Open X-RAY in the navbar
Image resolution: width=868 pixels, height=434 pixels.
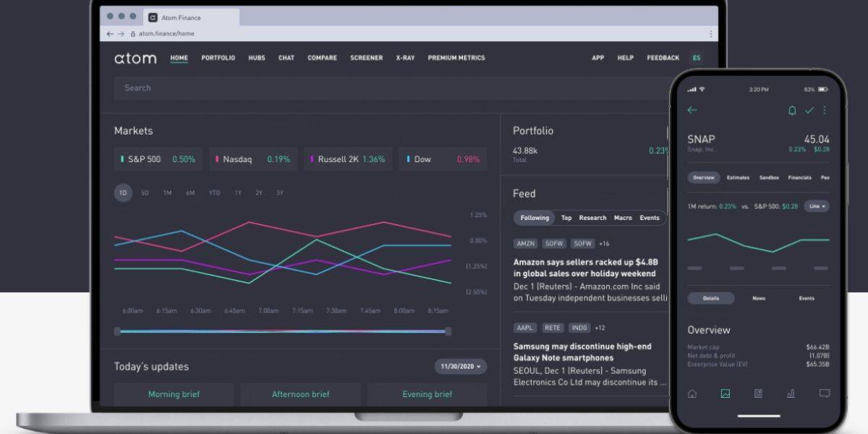[x=406, y=58]
